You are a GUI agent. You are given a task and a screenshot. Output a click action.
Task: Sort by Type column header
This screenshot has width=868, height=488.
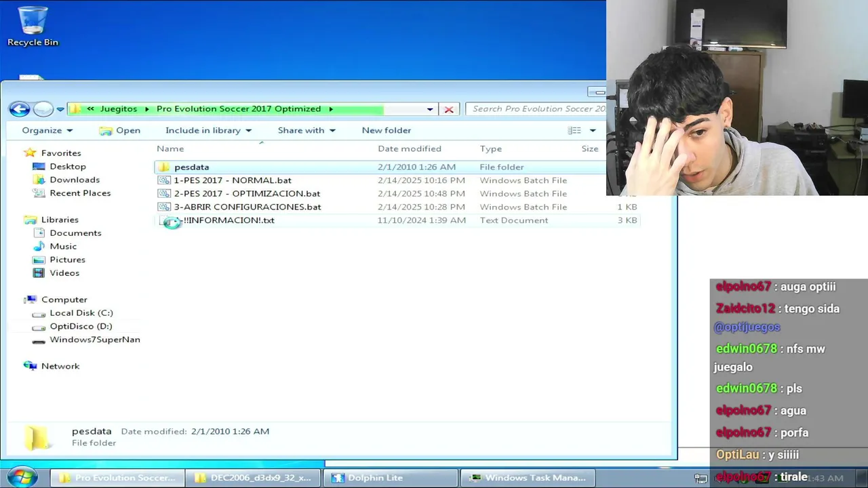tap(491, 148)
